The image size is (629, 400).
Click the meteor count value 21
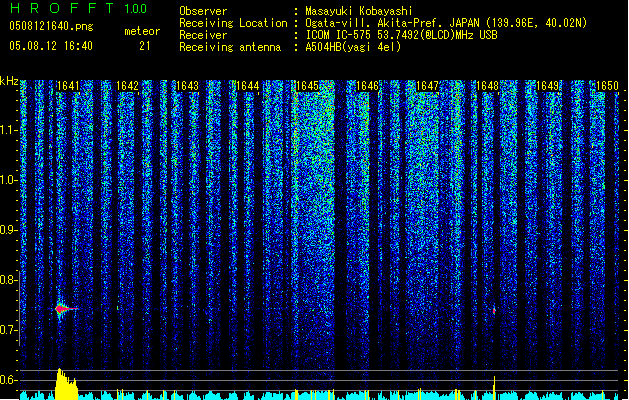point(145,46)
